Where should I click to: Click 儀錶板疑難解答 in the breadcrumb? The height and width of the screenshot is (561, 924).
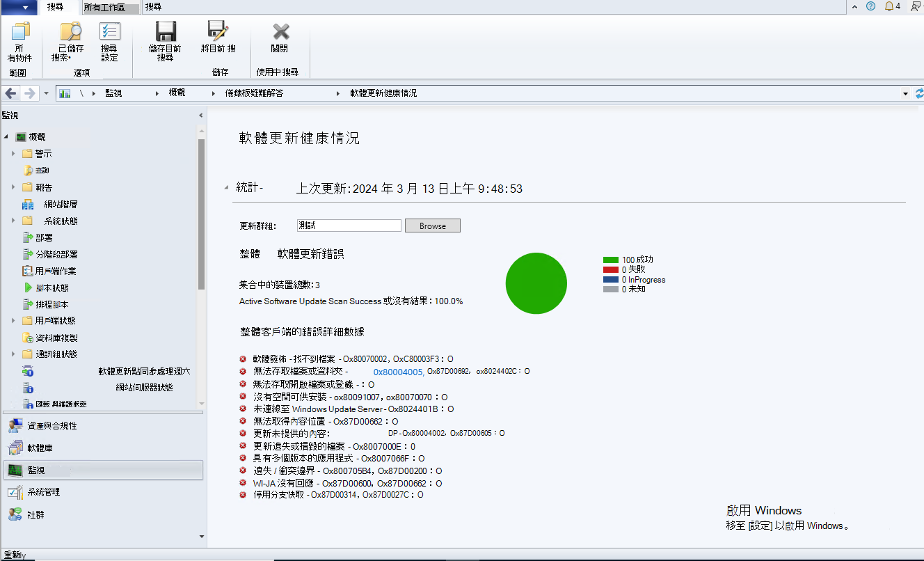pos(254,93)
